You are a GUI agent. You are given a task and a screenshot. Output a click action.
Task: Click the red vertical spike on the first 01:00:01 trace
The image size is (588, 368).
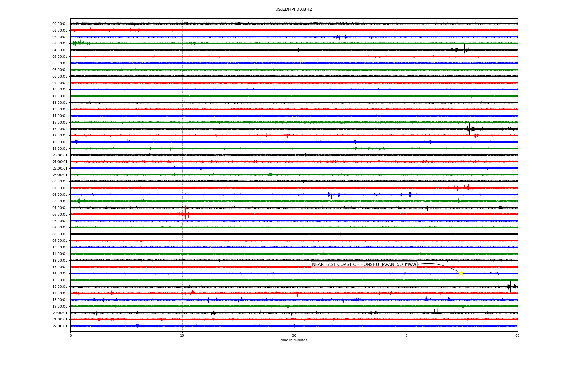point(134,32)
